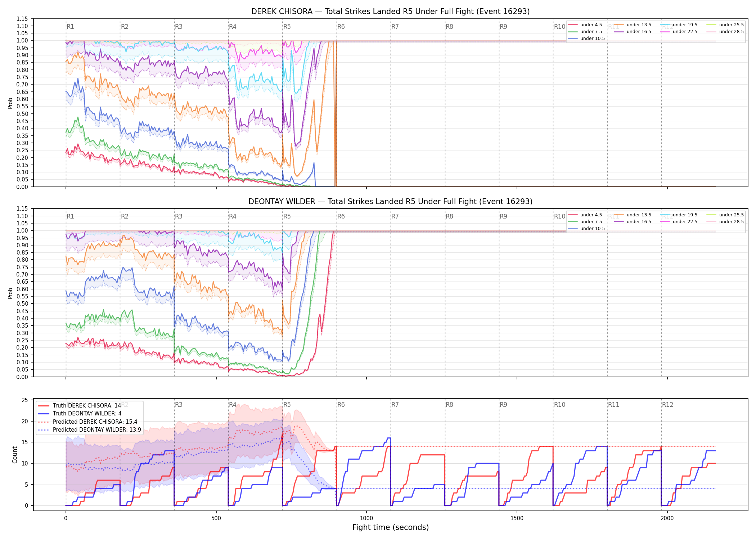Click the R1 round label in Chisora chart
This screenshot has height=540, width=756.
(x=70, y=27)
